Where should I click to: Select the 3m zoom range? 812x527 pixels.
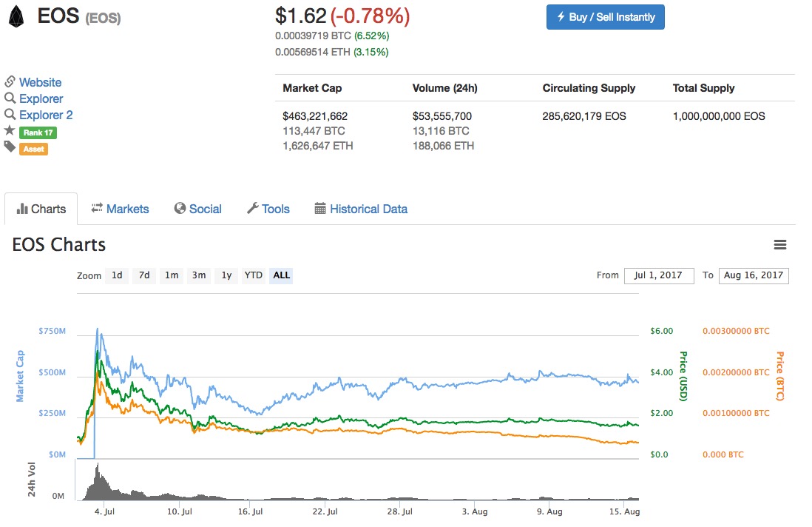[199, 275]
